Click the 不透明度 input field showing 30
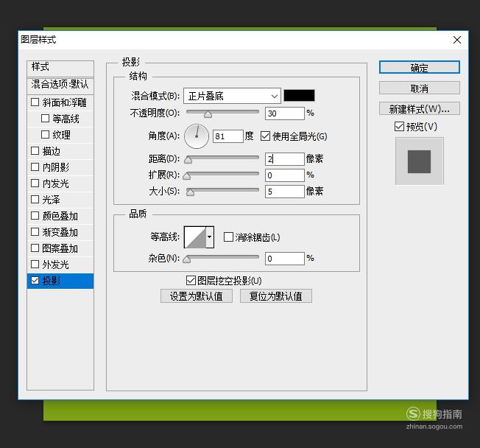 [x=285, y=113]
